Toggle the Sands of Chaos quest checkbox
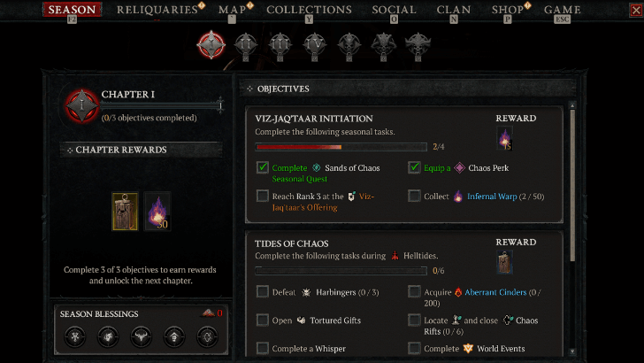Image resolution: width=644 pixels, height=363 pixels. [263, 167]
